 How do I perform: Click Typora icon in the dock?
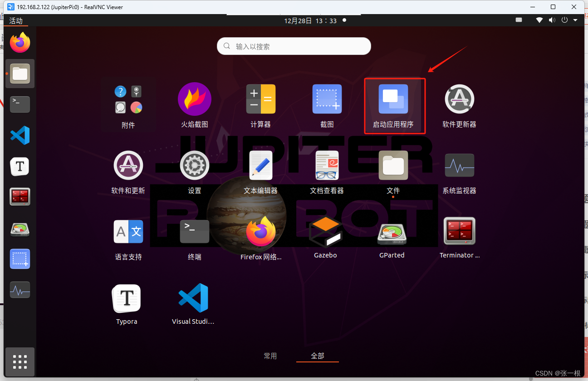click(x=20, y=166)
